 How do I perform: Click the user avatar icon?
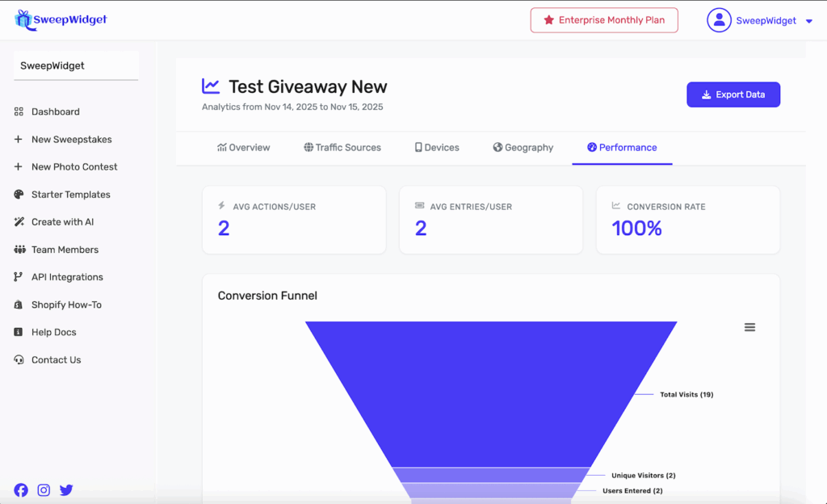(x=719, y=20)
